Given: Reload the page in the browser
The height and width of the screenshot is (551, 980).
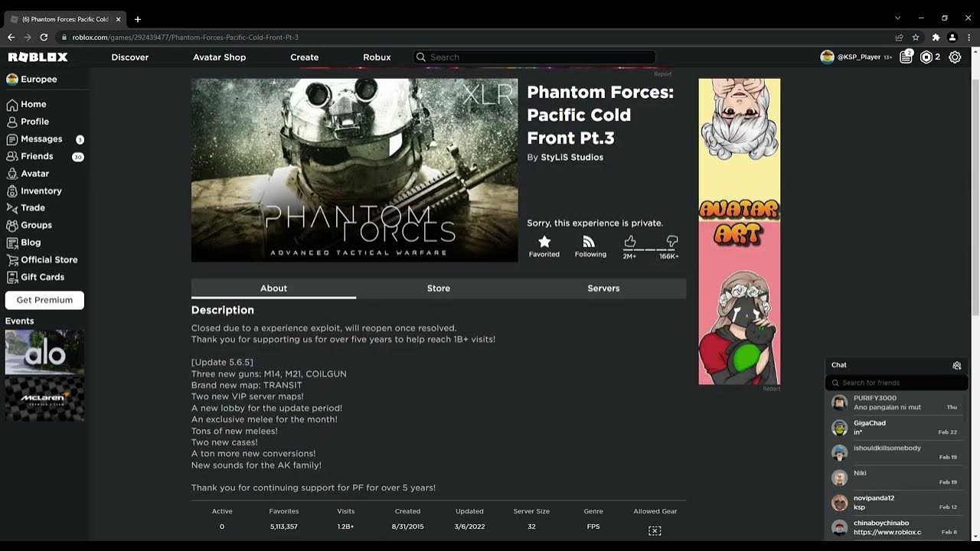Looking at the screenshot, I should (44, 37).
